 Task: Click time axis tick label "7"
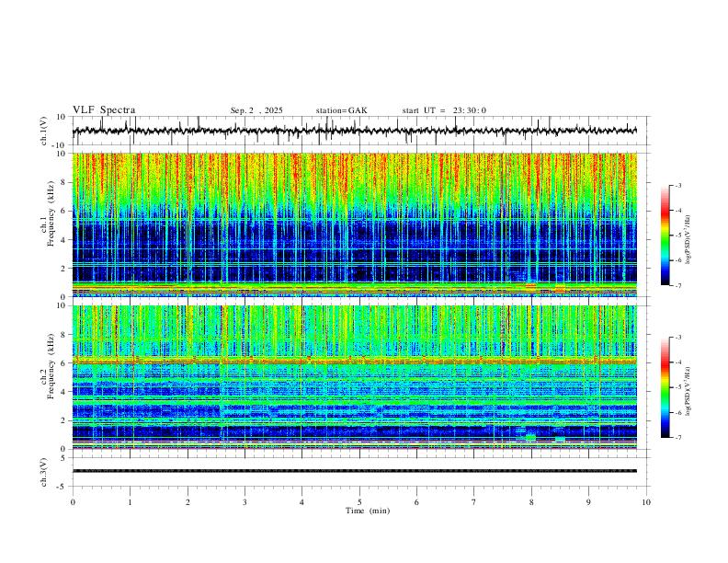[x=474, y=502]
